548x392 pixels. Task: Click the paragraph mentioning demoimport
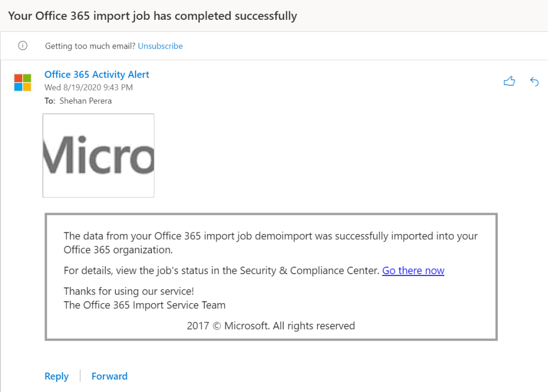click(271, 243)
